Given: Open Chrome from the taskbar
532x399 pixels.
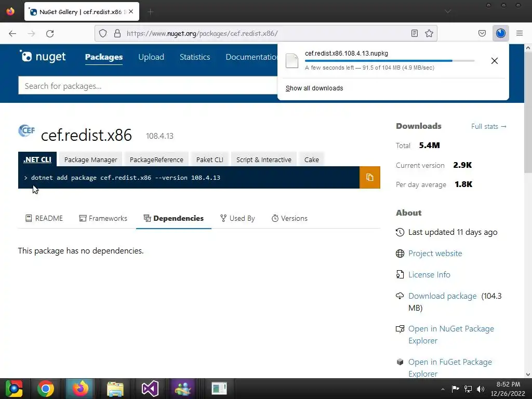Looking at the screenshot, I should click(x=46, y=389).
